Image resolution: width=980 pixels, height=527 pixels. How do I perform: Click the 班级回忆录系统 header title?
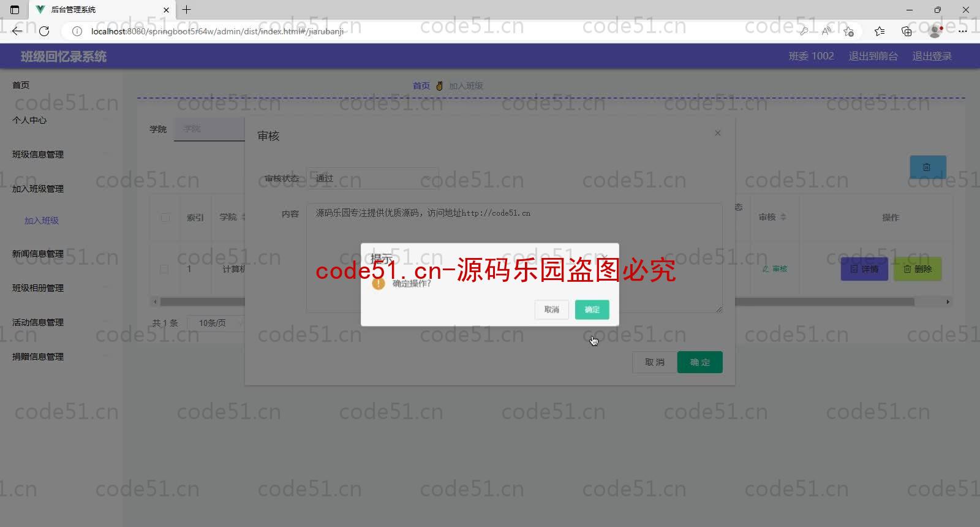coord(64,56)
